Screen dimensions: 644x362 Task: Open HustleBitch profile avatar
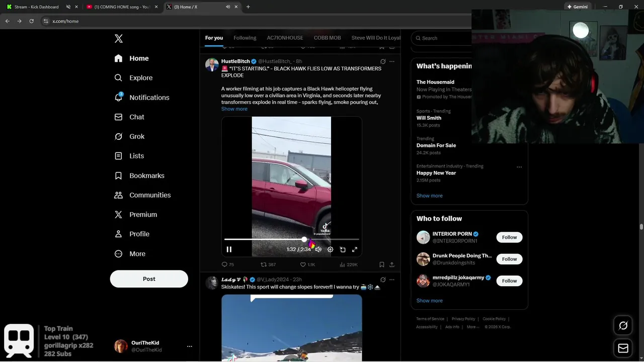click(x=212, y=65)
